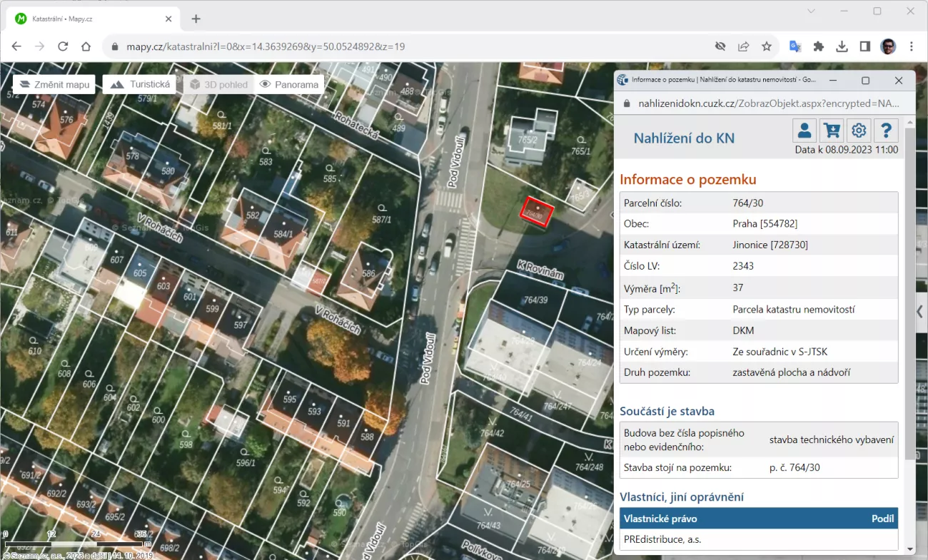Click the shopping cart icon in the popup
Viewport: 928px width, 560px height.
pos(832,131)
